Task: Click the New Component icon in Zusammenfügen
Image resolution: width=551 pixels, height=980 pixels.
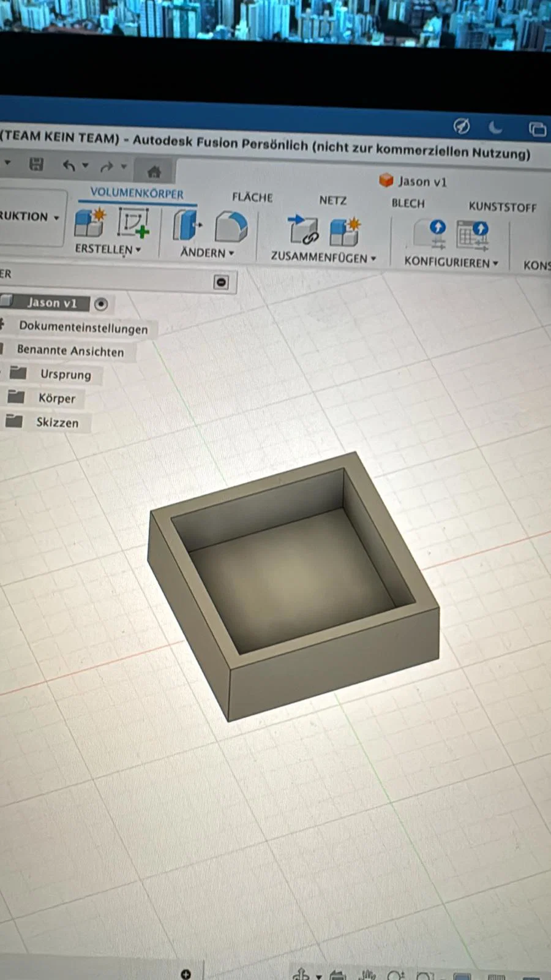Action: [344, 232]
